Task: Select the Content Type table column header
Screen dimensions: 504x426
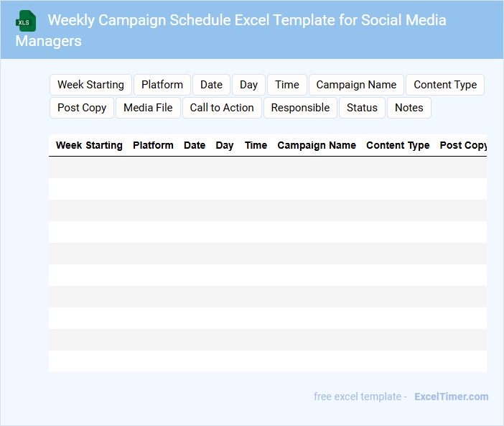Action: coord(398,145)
